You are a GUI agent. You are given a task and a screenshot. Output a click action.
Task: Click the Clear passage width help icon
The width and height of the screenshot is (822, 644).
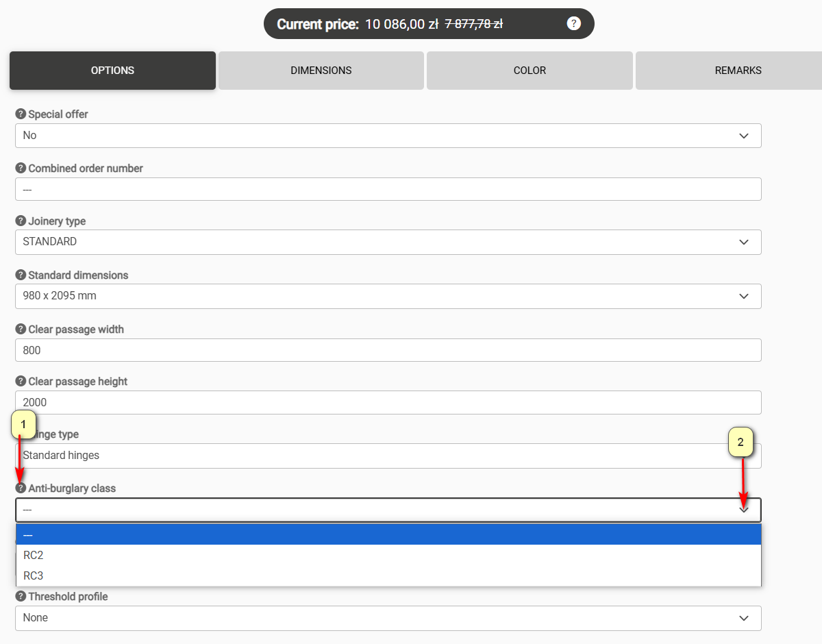pos(21,330)
